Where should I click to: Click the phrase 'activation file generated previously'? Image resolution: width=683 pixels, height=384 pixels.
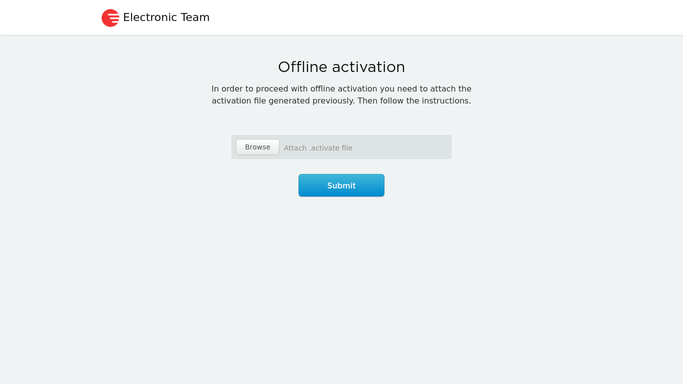coord(283,101)
